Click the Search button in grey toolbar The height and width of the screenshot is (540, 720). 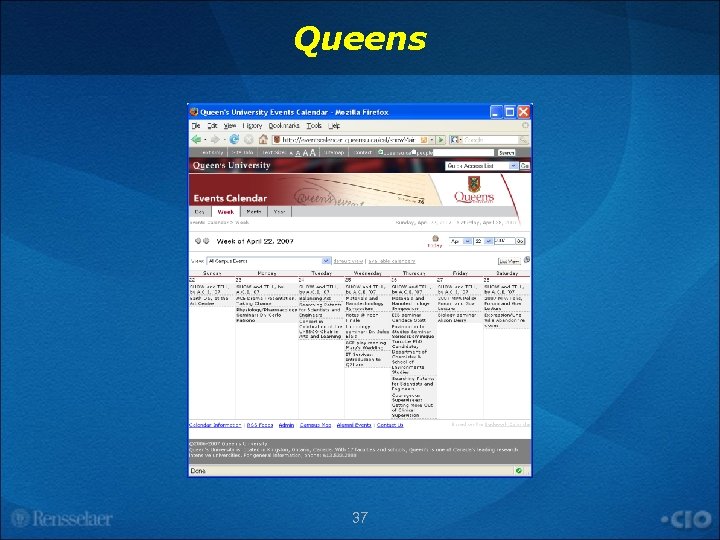click(x=506, y=152)
